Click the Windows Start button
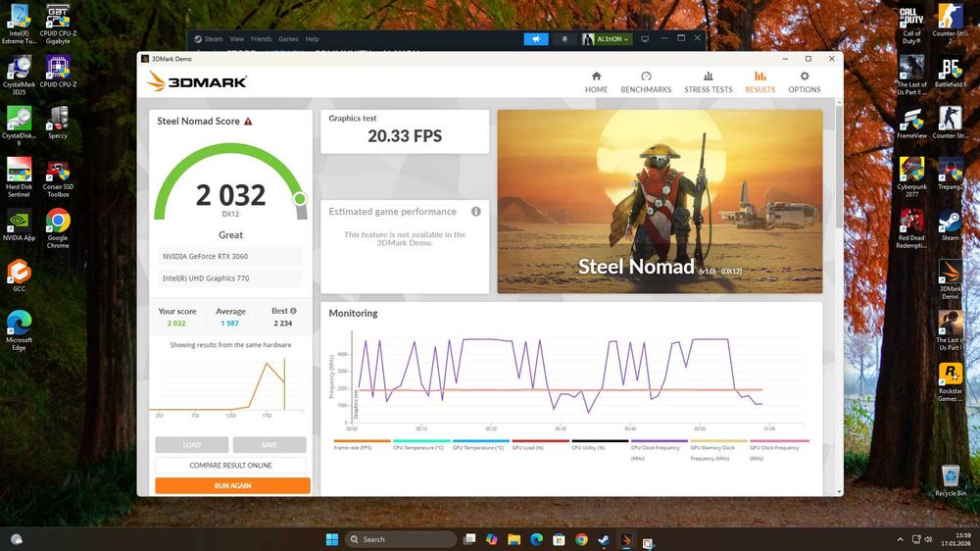Viewport: 980px width, 551px height. coord(332,539)
